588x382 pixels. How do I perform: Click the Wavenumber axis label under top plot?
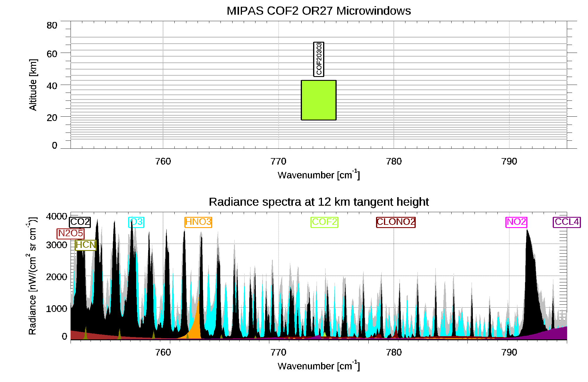tap(319, 175)
